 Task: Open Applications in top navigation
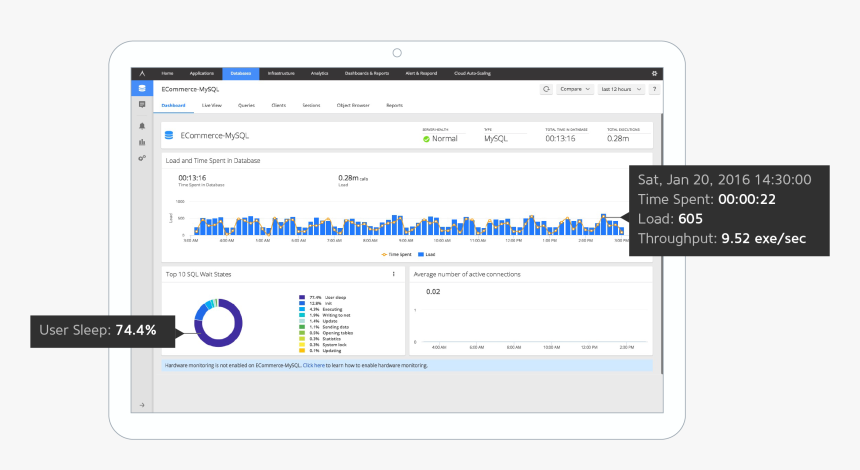[201, 73]
